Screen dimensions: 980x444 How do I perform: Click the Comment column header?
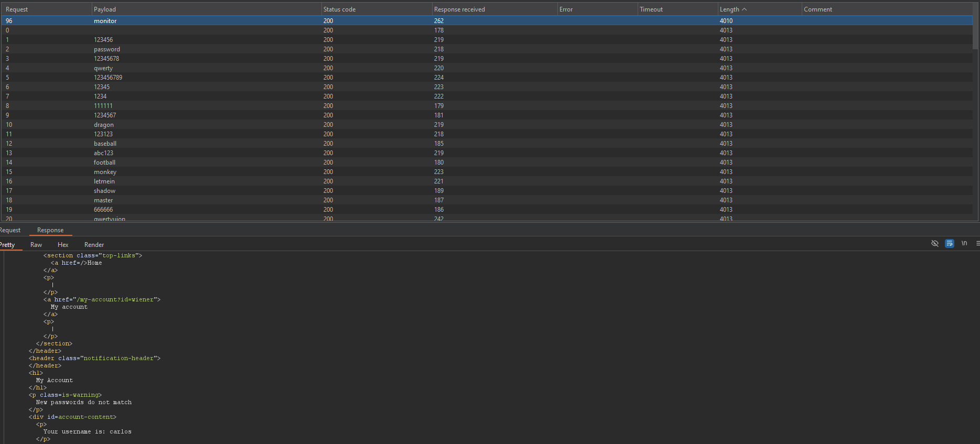[x=817, y=9]
